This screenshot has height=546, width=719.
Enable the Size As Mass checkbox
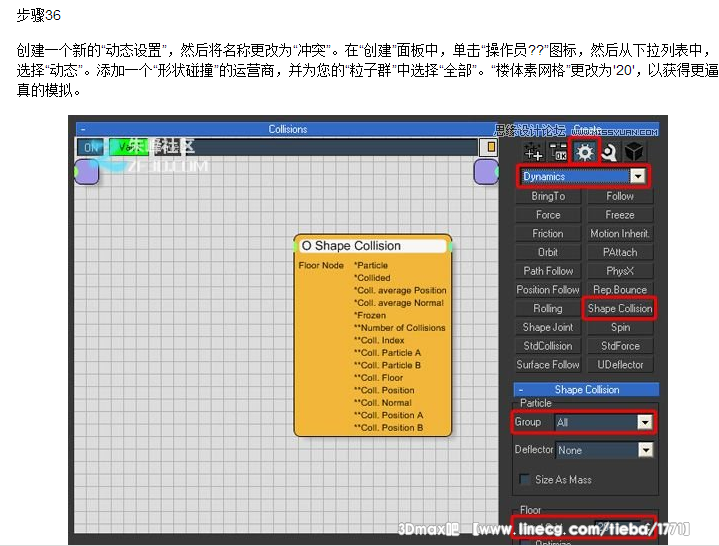(524, 479)
